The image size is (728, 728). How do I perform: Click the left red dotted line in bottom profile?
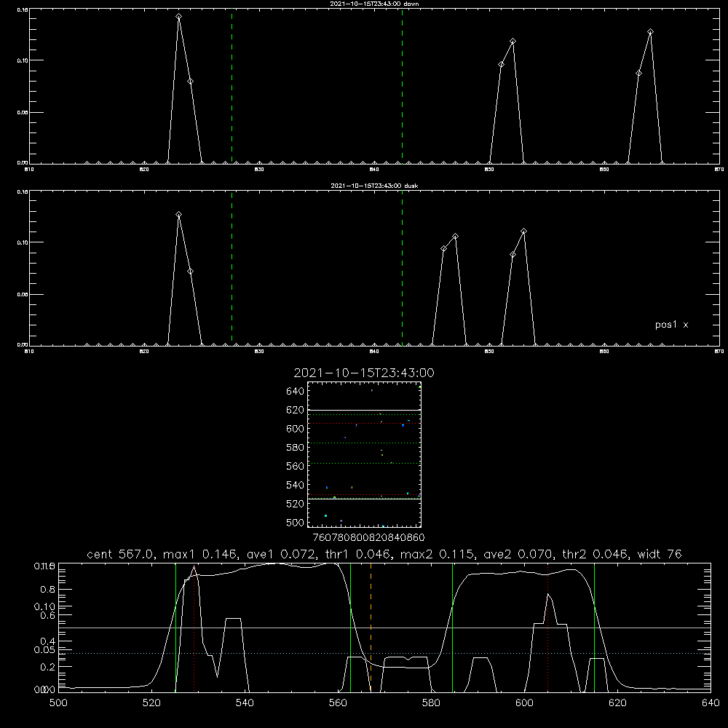[x=194, y=628]
